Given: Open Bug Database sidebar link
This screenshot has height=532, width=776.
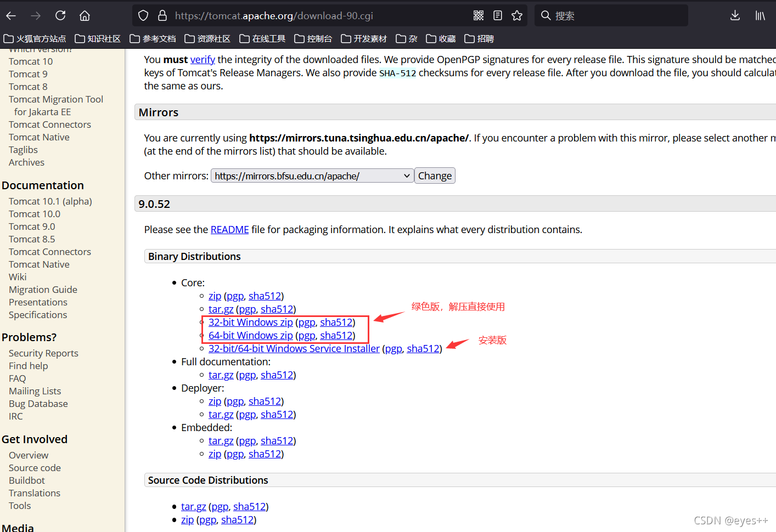Looking at the screenshot, I should [x=38, y=404].
